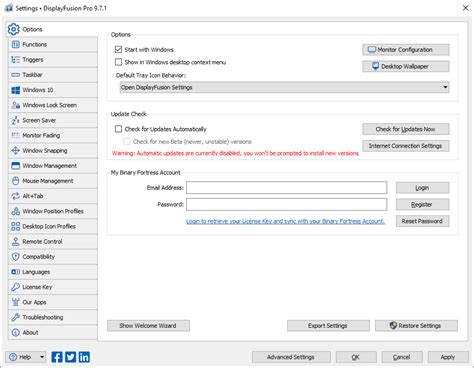Focus the Password input field
The height and width of the screenshot is (368, 474).
pyautogui.click(x=286, y=204)
